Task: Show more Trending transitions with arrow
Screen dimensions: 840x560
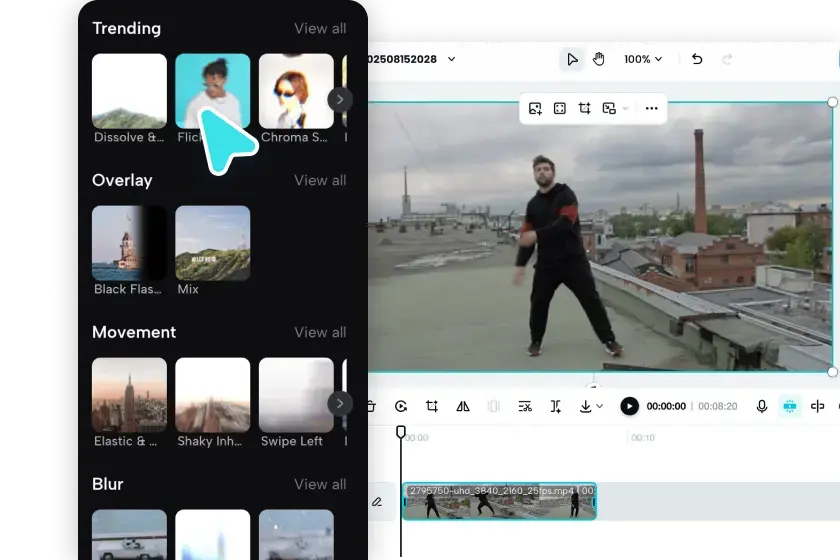Action: click(340, 100)
